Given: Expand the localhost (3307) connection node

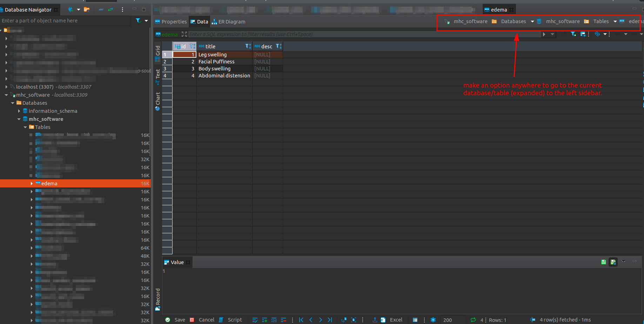Looking at the screenshot, I should click(x=6, y=87).
